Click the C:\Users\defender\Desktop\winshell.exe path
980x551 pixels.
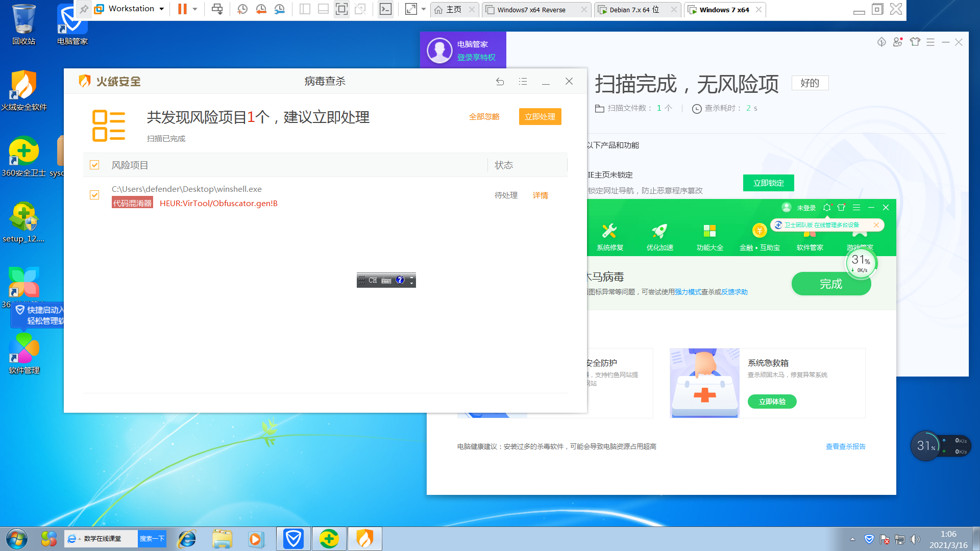[x=187, y=189]
